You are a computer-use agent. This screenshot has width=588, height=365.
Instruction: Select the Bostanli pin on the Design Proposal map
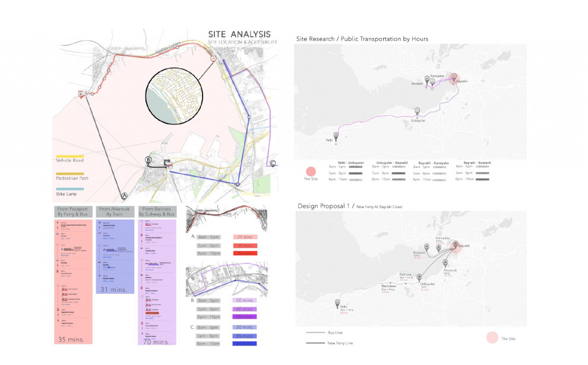(426, 247)
